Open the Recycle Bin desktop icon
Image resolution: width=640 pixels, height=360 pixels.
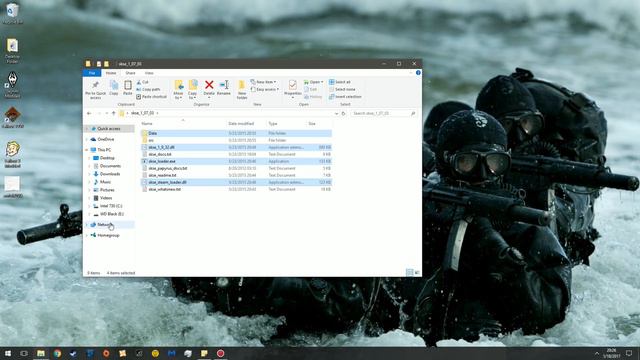coord(12,13)
